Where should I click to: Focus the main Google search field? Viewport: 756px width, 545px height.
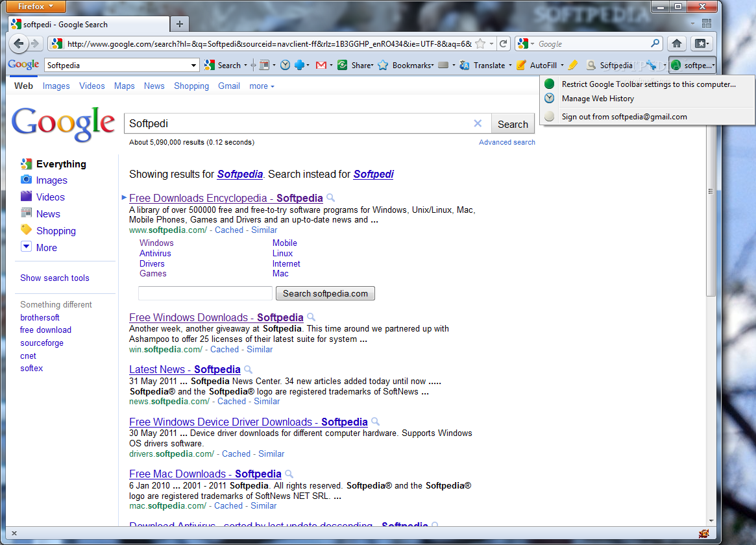pos(299,123)
